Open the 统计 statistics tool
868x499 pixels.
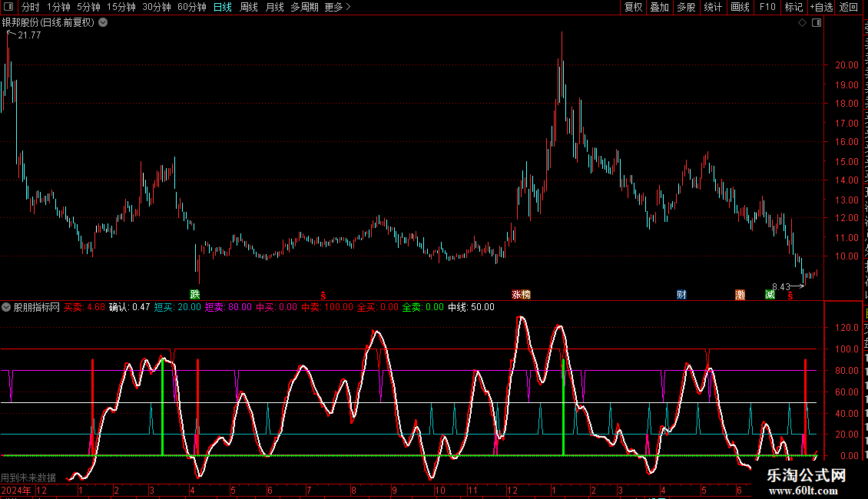point(712,7)
